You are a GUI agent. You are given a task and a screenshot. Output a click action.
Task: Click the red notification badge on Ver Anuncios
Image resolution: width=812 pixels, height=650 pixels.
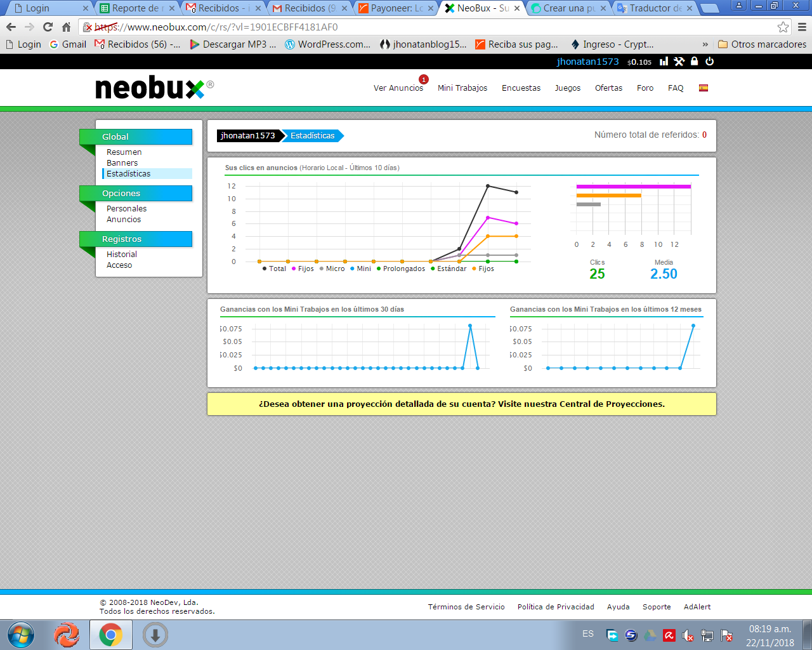(x=424, y=79)
